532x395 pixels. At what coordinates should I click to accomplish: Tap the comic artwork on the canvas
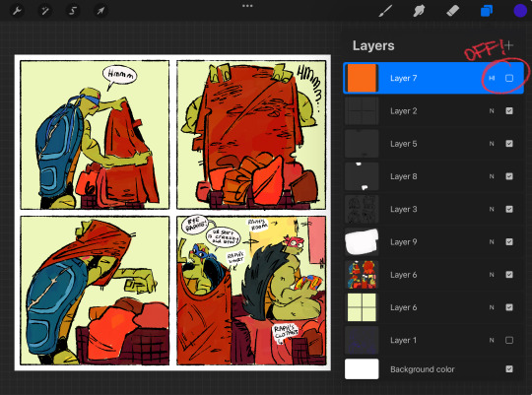click(172, 213)
